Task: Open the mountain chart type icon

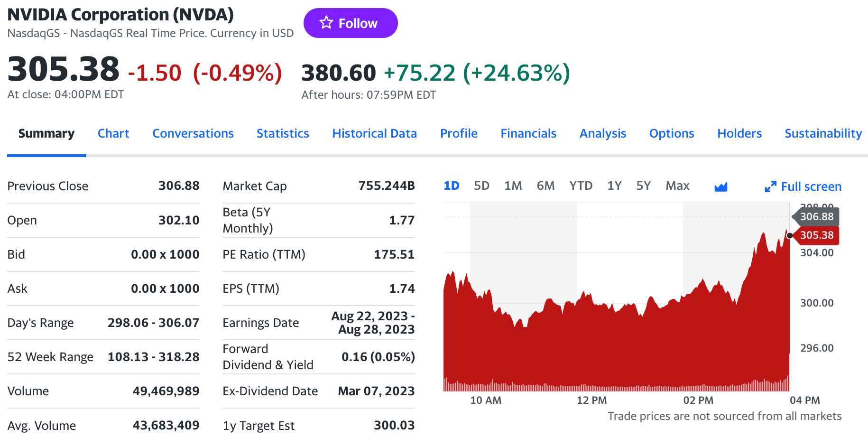Action: coord(720,187)
